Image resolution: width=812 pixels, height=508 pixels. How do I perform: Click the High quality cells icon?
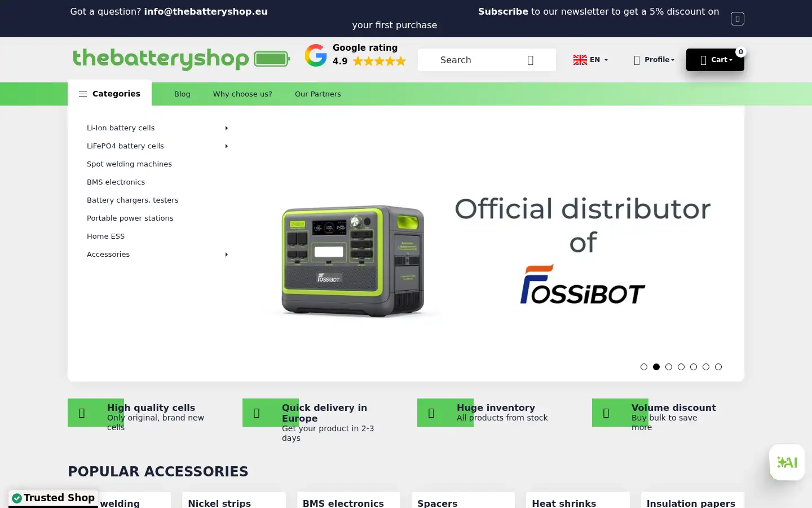[x=82, y=413]
